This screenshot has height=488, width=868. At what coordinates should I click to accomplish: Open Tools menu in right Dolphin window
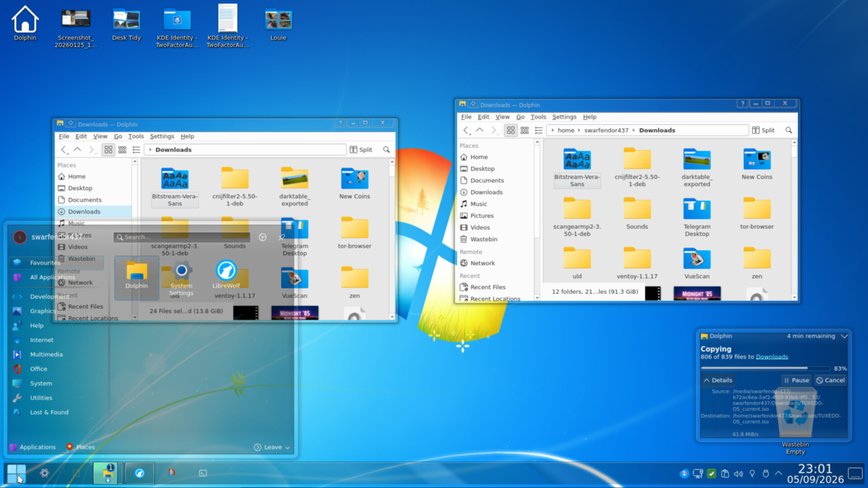(x=538, y=117)
